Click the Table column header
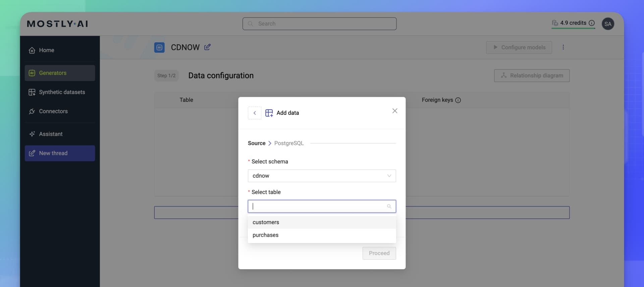 pos(186,100)
